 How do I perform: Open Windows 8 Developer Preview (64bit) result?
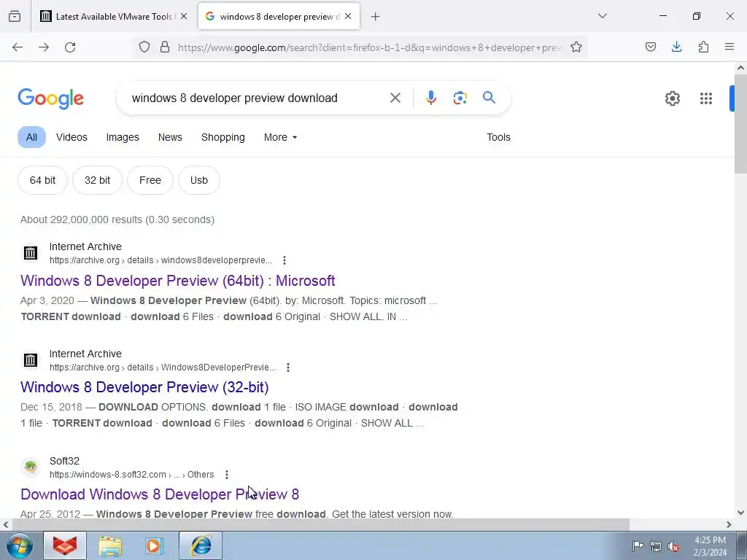178,281
